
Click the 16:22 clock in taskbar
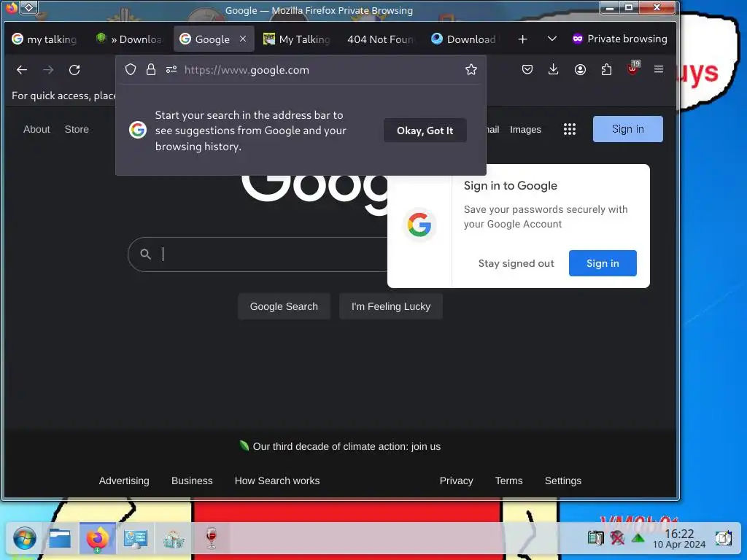coord(679,539)
